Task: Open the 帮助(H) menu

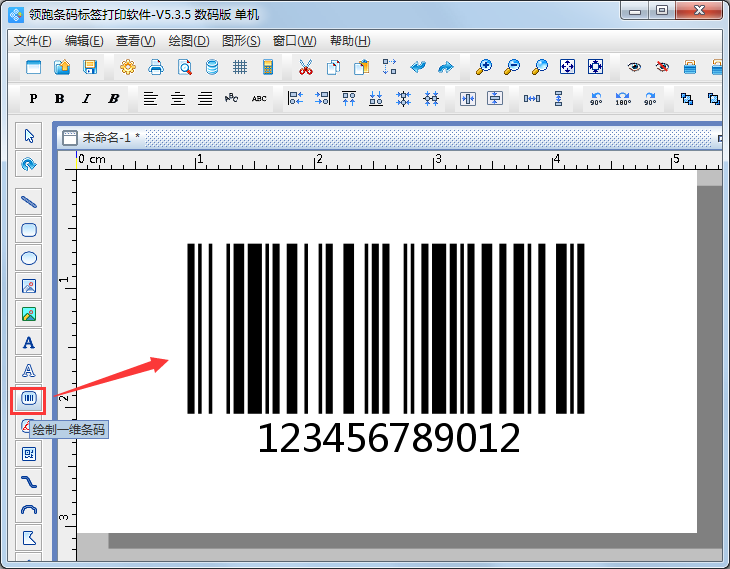Action: pyautogui.click(x=349, y=41)
